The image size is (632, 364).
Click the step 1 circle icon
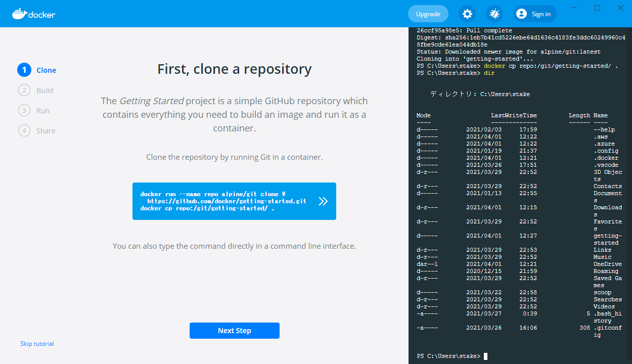click(24, 70)
